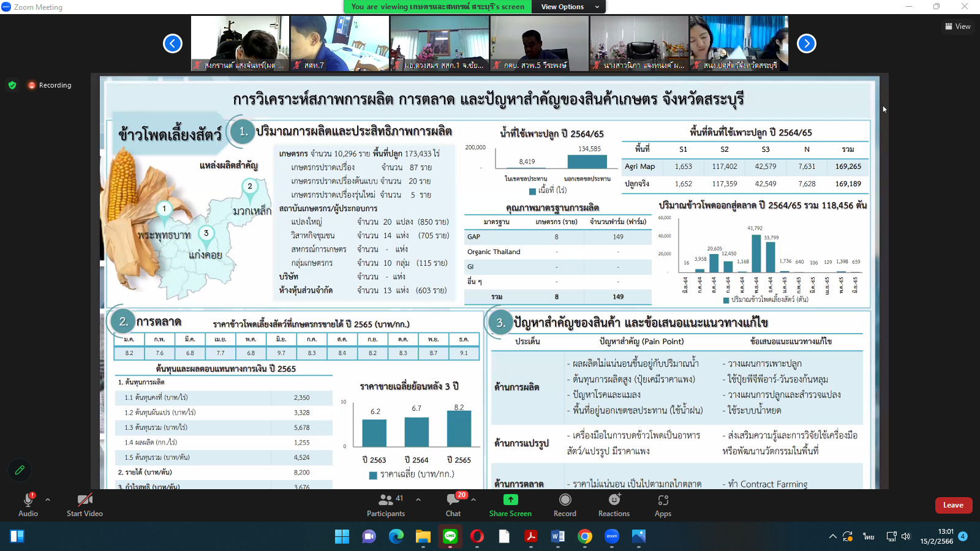Launch Microsoft Edge from taskbar
980x551 pixels.
(396, 536)
